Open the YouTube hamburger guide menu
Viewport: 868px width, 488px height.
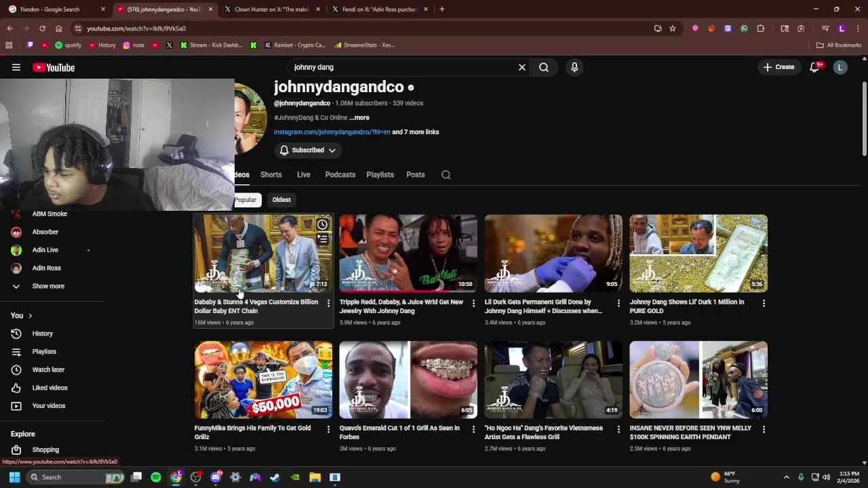[16, 67]
